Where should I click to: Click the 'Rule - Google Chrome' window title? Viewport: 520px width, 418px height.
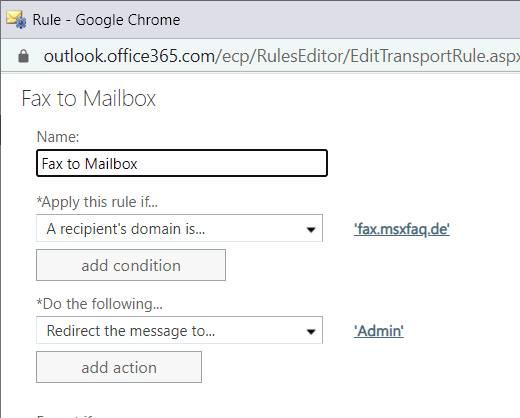click(x=106, y=20)
